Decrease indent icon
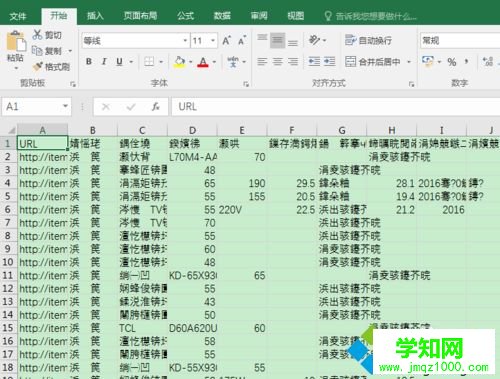Image resolution: width=500 pixels, height=379 pixels. [x=314, y=61]
